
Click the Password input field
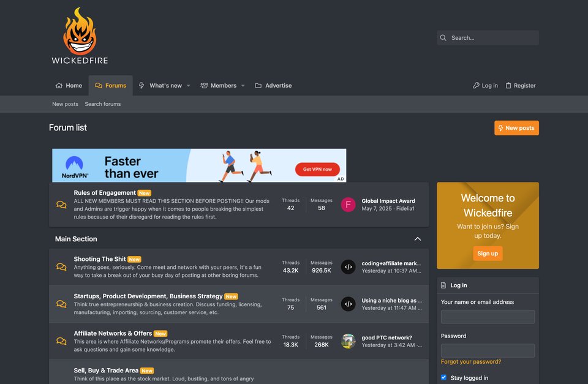[488, 351]
